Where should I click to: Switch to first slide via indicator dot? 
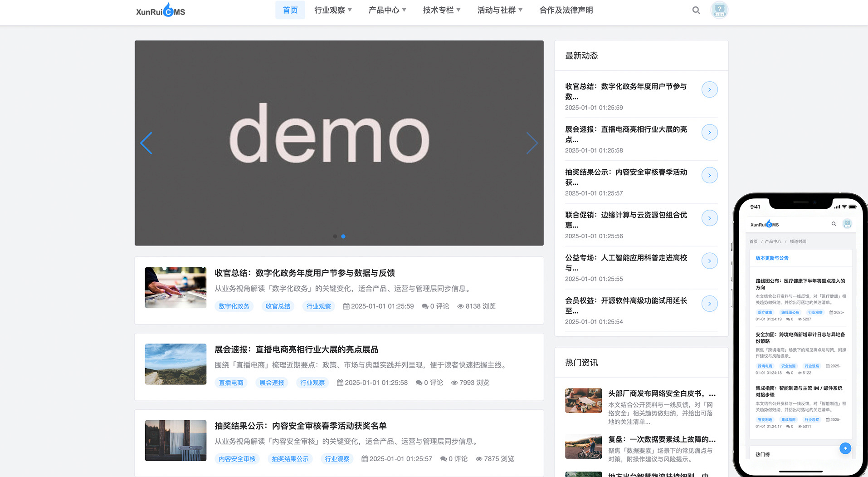coord(335,236)
